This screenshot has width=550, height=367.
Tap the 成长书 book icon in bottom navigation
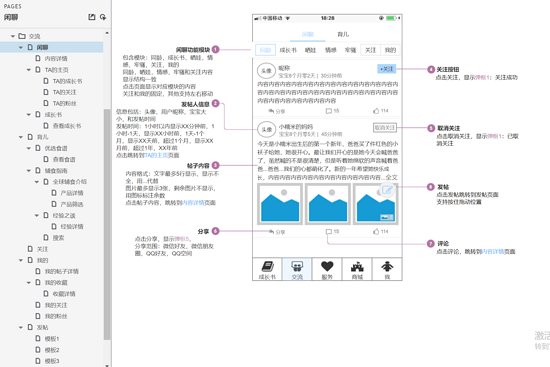(267, 267)
